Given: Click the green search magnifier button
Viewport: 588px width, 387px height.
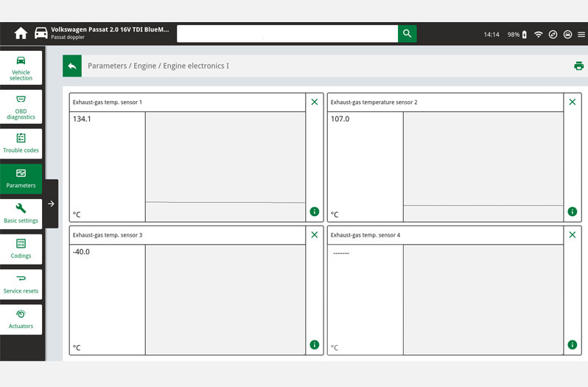Looking at the screenshot, I should pyautogui.click(x=407, y=34).
